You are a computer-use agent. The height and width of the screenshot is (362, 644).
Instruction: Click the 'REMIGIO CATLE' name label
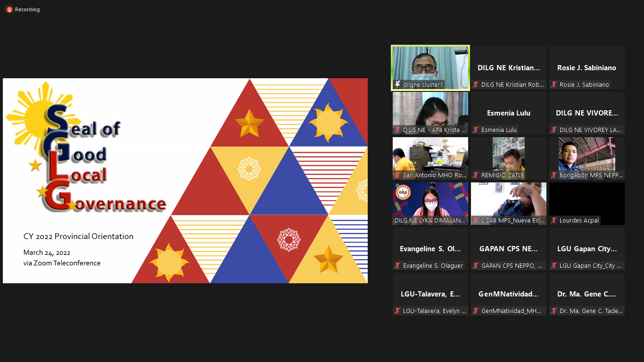[503, 175]
